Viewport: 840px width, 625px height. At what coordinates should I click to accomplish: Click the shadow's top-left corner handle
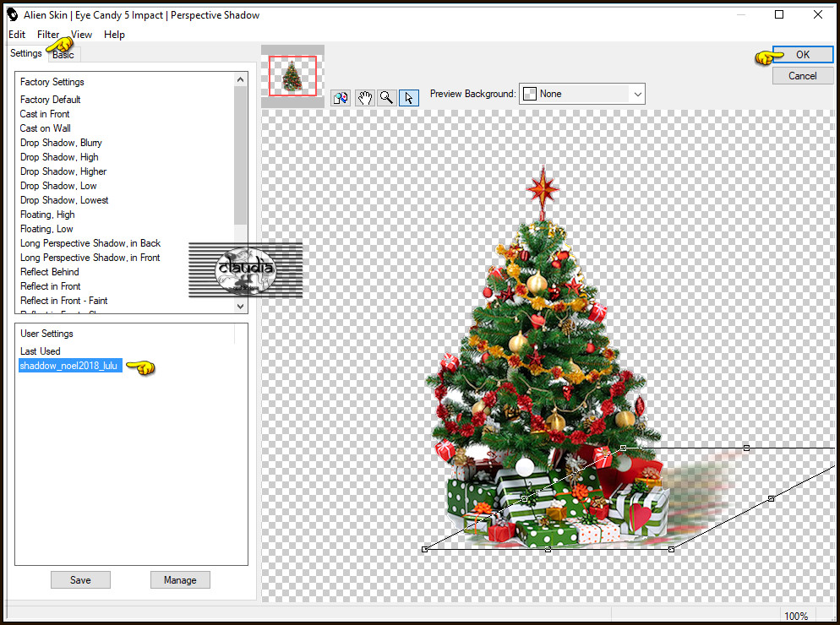[x=623, y=448]
